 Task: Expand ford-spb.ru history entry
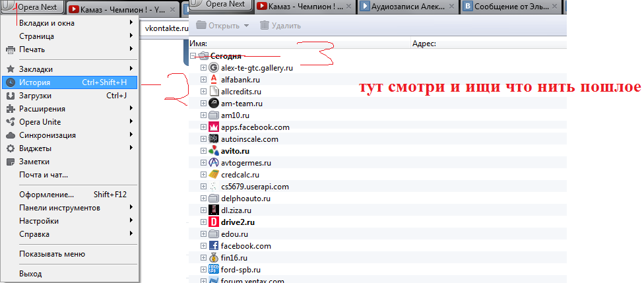pos(203,270)
